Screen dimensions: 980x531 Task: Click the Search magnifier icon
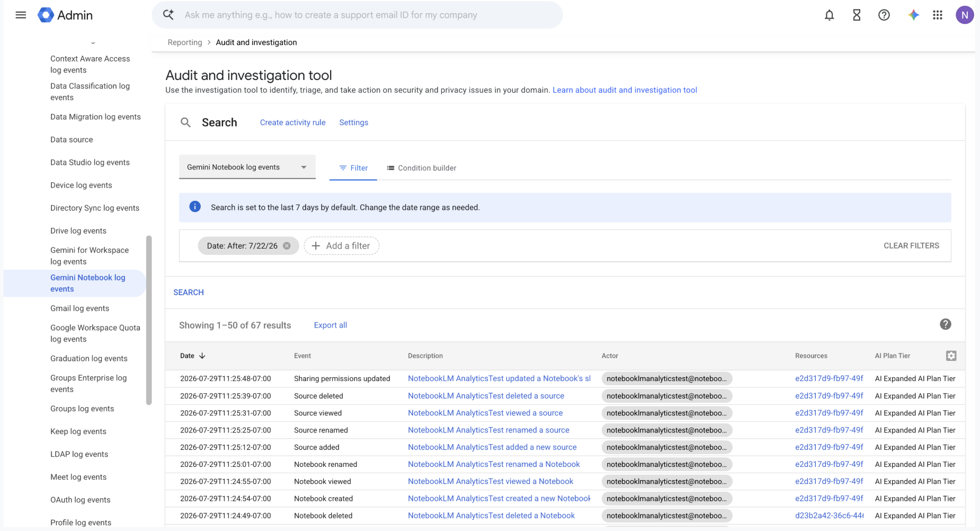(185, 122)
